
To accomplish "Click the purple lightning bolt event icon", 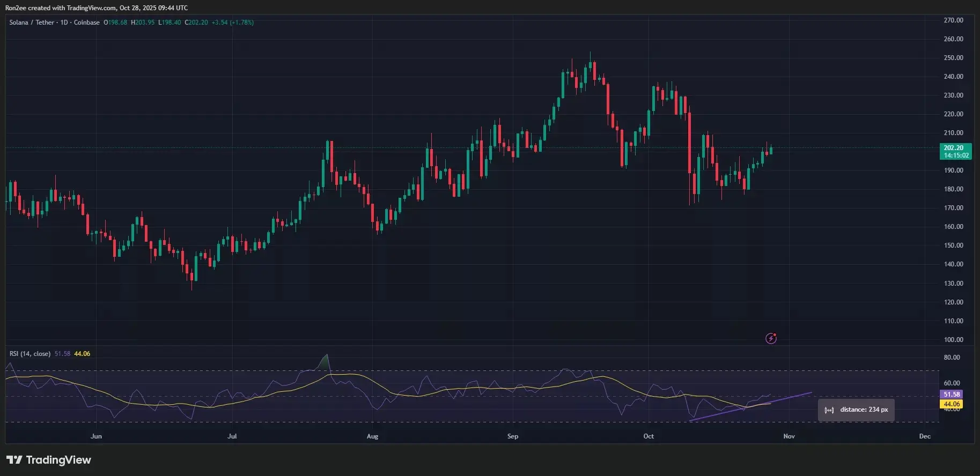I will [x=771, y=338].
